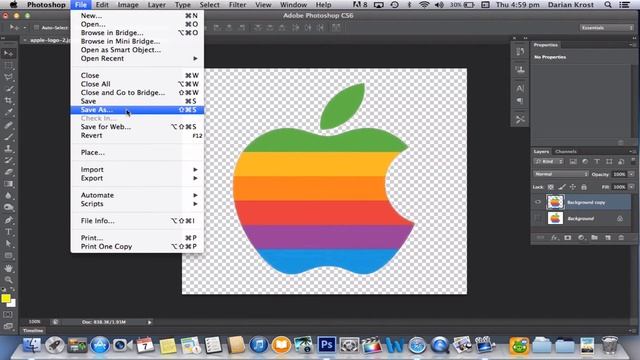The image size is (640, 360).
Task: Click Revert in the File menu
Action: tap(137, 136)
